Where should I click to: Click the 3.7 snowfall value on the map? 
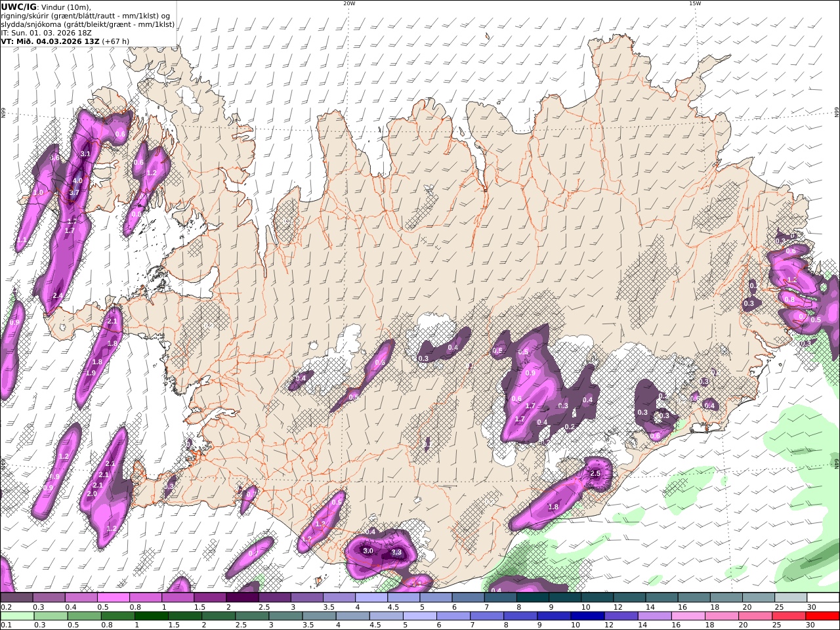point(73,192)
